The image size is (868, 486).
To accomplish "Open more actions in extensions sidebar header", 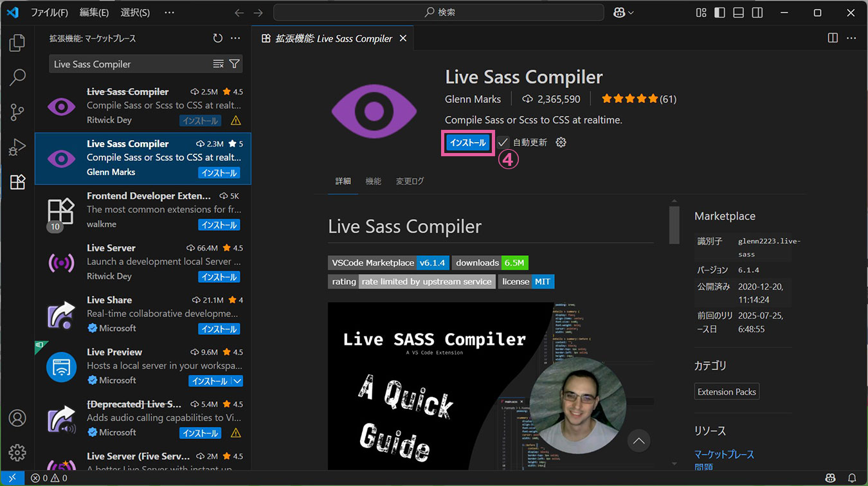I will click(x=235, y=39).
